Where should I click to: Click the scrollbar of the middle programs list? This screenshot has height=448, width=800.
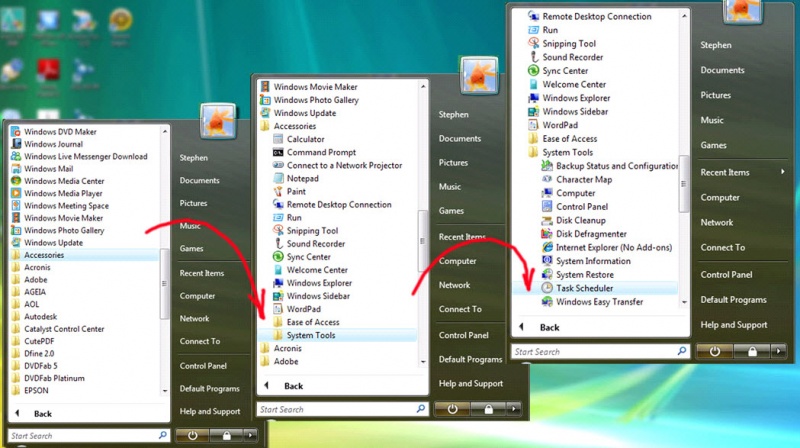424,230
